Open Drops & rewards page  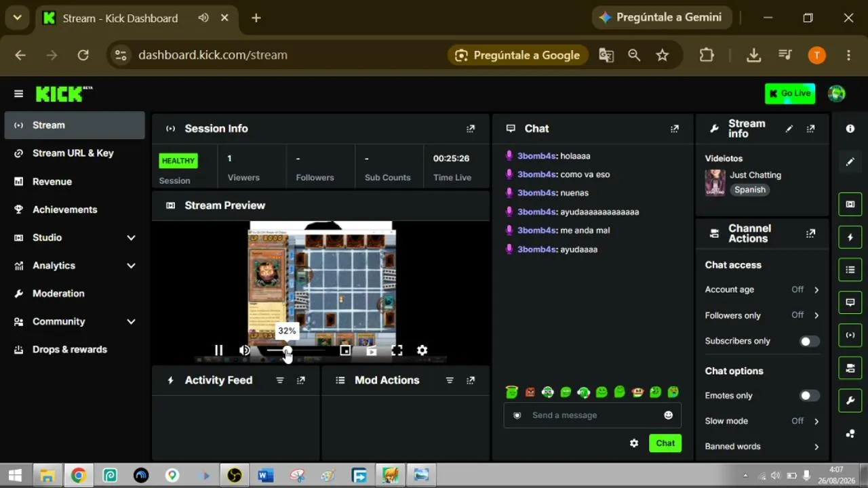pyautogui.click(x=75, y=350)
